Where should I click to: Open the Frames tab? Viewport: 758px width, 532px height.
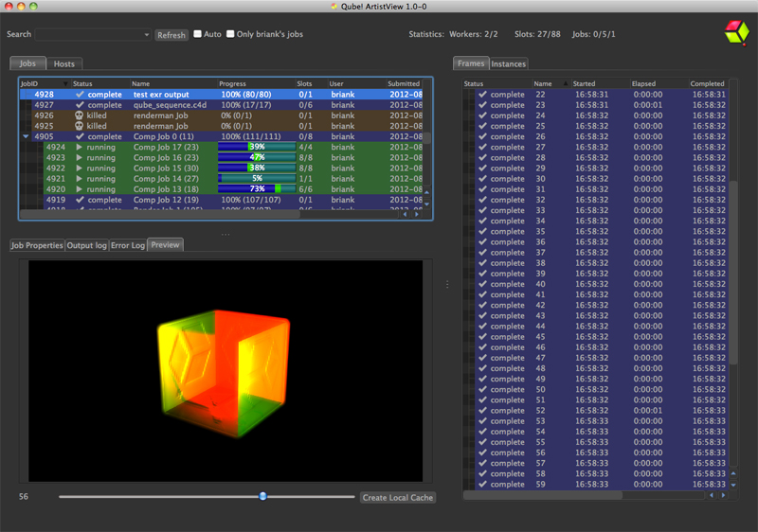tap(471, 63)
